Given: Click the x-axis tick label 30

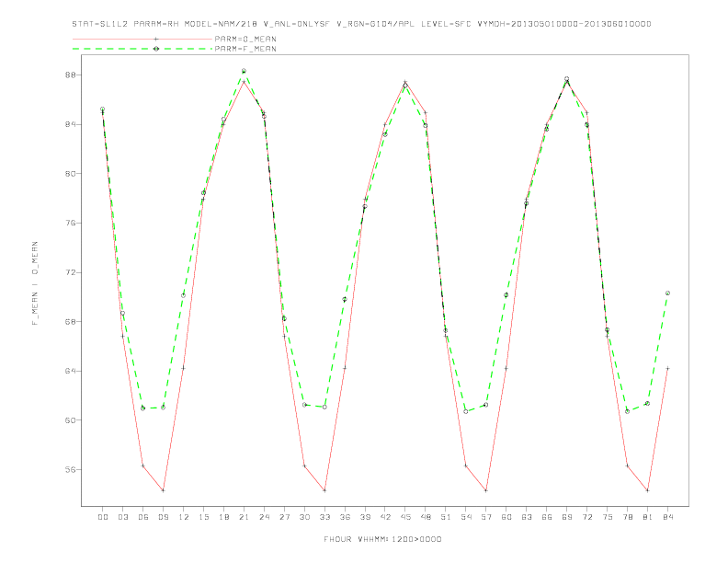Looking at the screenshot, I should [304, 517].
